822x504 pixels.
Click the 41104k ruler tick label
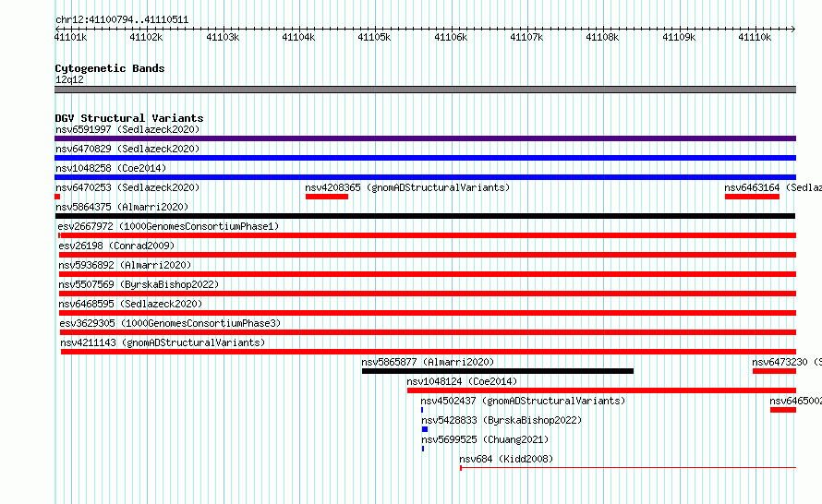[x=298, y=37]
